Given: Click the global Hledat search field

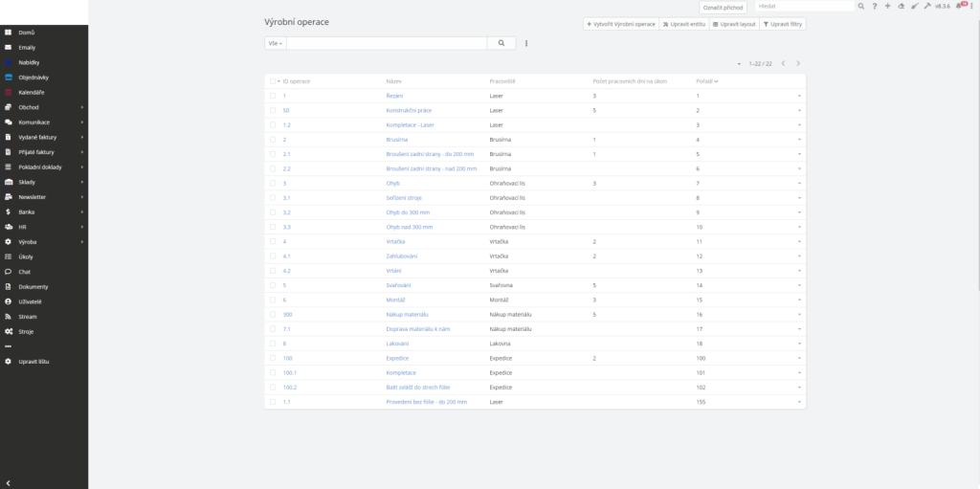Looking at the screenshot, I should (802, 6).
